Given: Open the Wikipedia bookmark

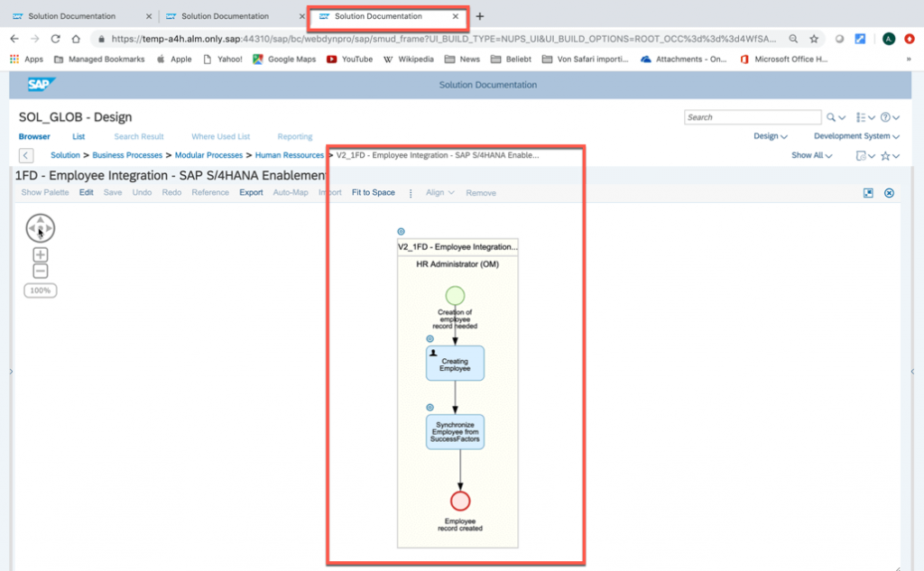Looking at the screenshot, I should coord(409,59).
